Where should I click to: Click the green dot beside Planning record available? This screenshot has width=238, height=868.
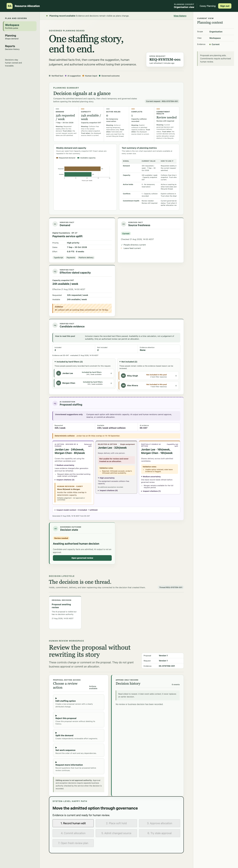tap(47, 16)
